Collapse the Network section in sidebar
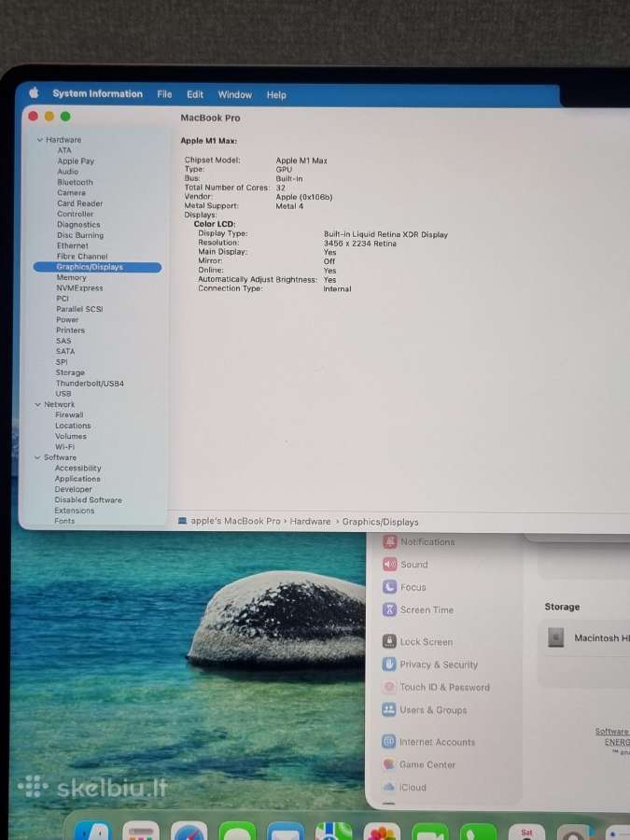Image resolution: width=630 pixels, height=840 pixels. click(38, 404)
